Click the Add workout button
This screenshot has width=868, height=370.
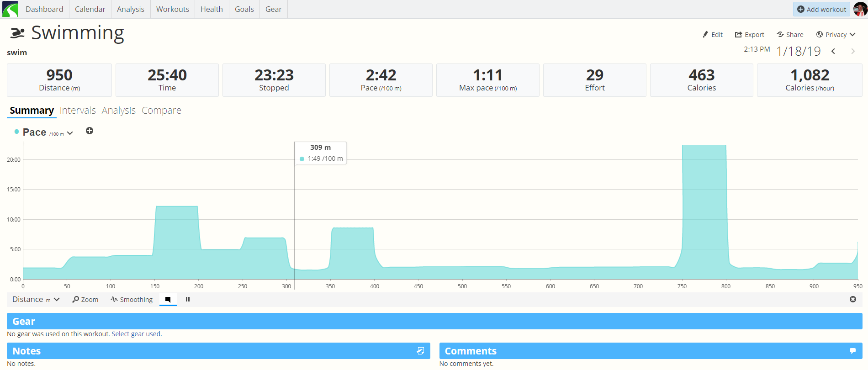pyautogui.click(x=821, y=9)
